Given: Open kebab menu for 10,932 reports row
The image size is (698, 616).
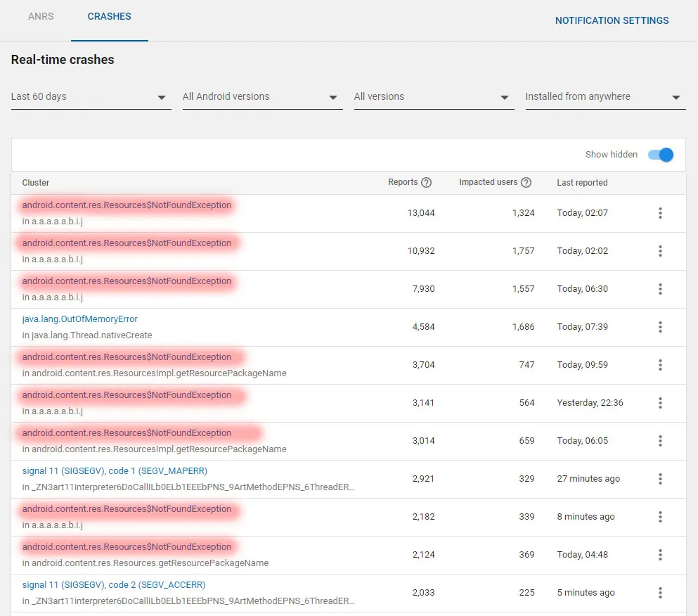Looking at the screenshot, I should coord(660,251).
